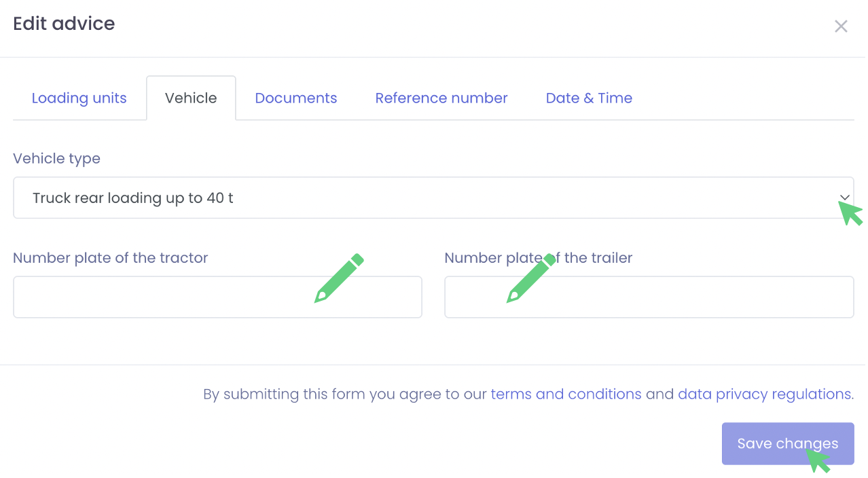
Task: Click the 'Number plate of the tractor' label
Action: pyautogui.click(x=110, y=258)
